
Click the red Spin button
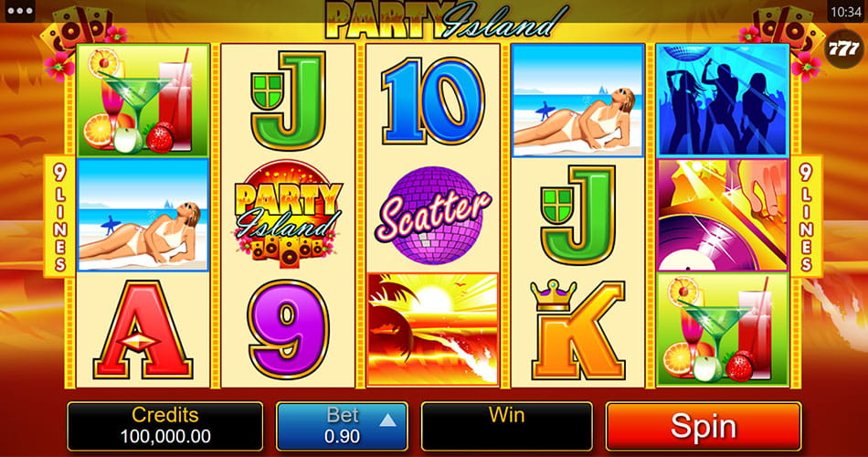[704, 426]
